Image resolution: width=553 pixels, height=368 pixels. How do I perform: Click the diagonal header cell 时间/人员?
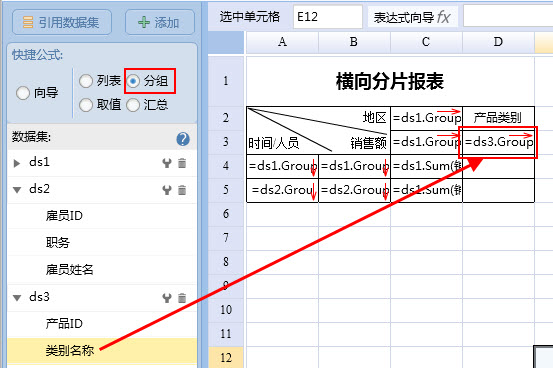point(318,130)
